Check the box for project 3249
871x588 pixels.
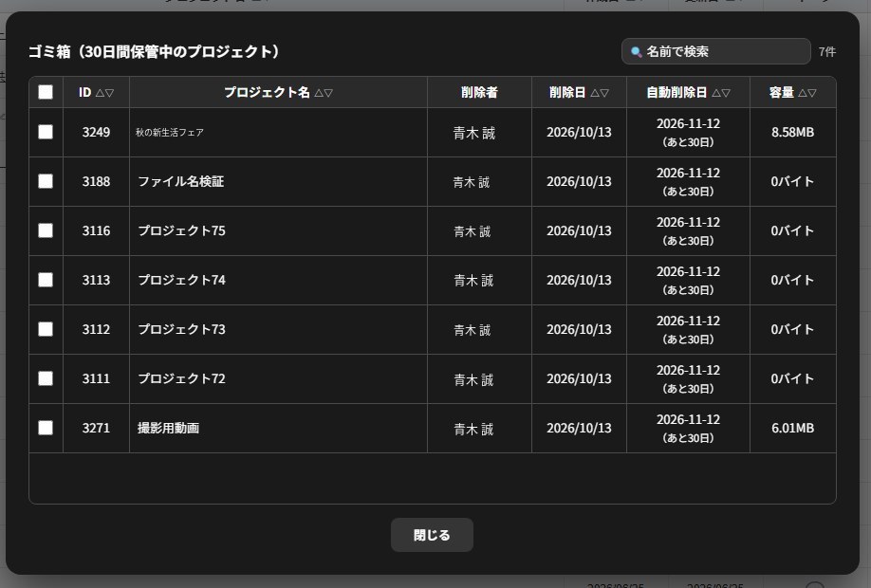46,132
